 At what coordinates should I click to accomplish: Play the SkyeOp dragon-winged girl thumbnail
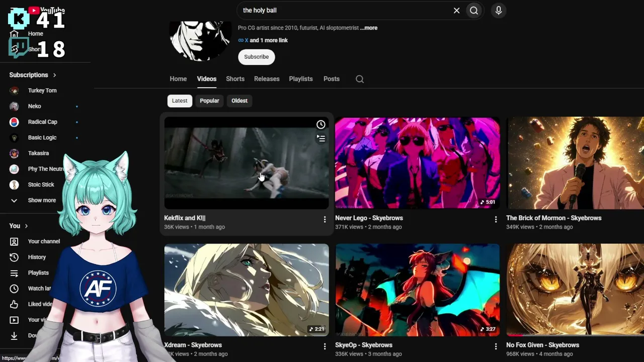coord(418,290)
